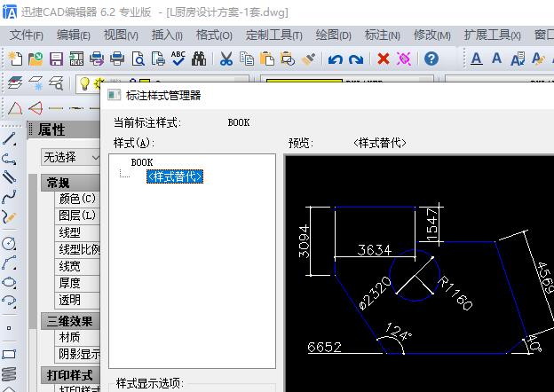Select the Ellipse draw tool
The height and width of the screenshot is (392, 554).
click(9, 282)
